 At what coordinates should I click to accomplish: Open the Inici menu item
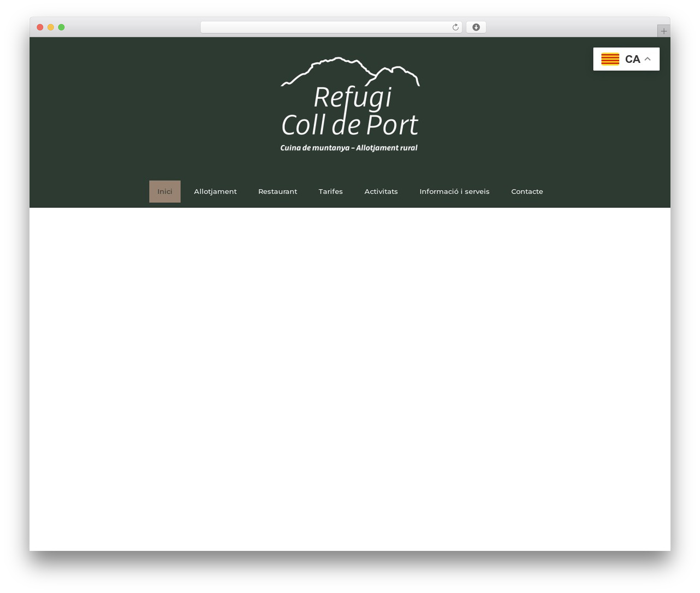click(165, 191)
